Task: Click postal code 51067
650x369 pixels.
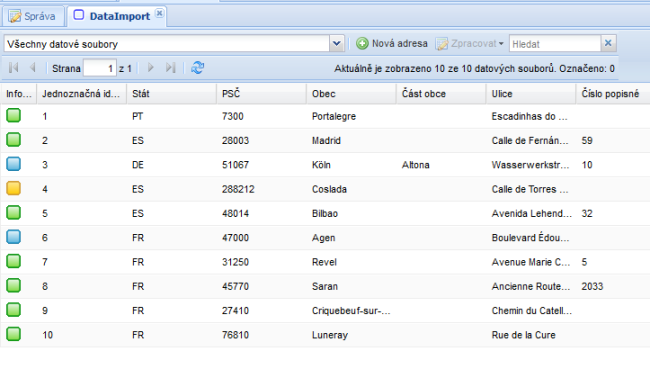Action: pos(235,165)
